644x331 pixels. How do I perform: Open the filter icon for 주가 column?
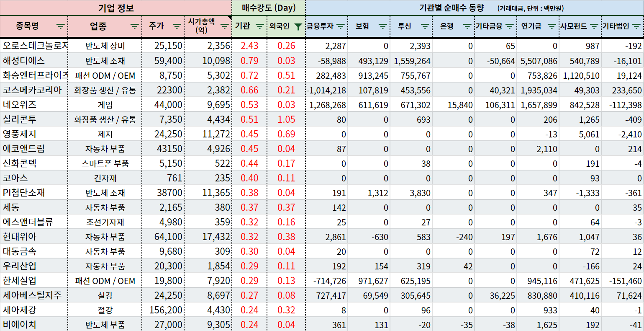(x=177, y=26)
